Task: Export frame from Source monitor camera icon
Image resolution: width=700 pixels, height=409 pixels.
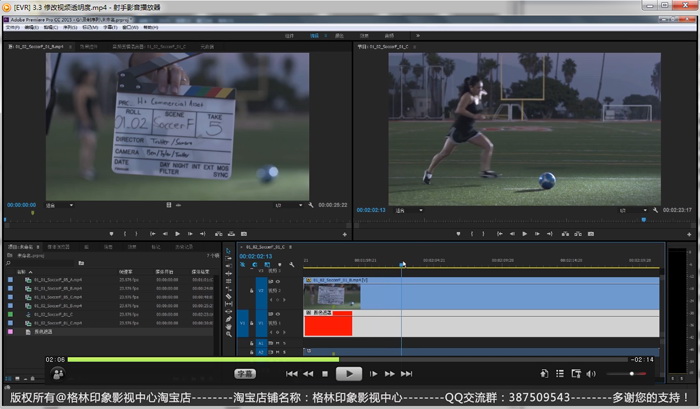Action: click(244, 234)
